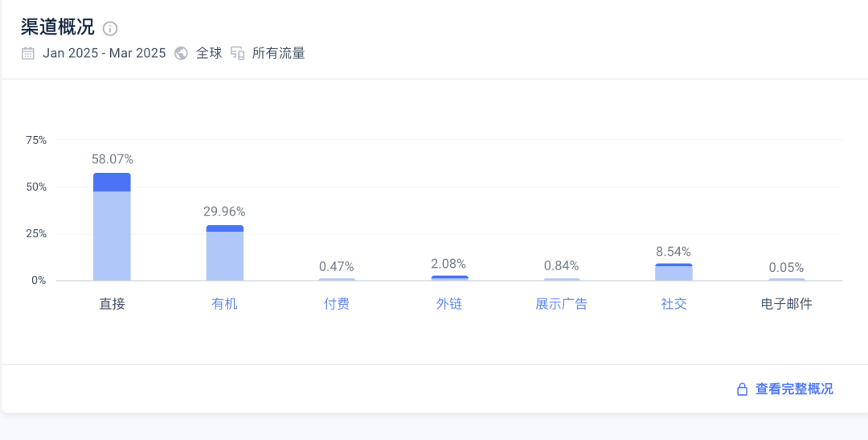Click the 全球 region text

click(209, 54)
